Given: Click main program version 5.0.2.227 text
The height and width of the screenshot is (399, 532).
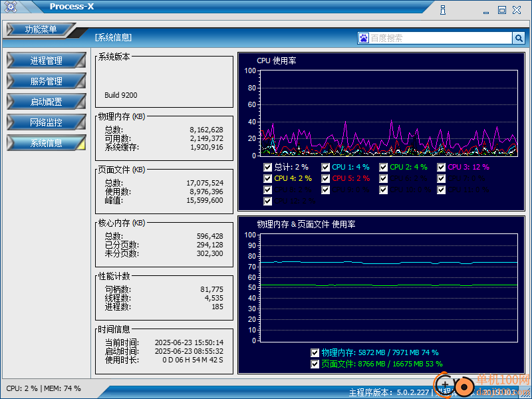Looking at the screenshot, I should point(389,392).
